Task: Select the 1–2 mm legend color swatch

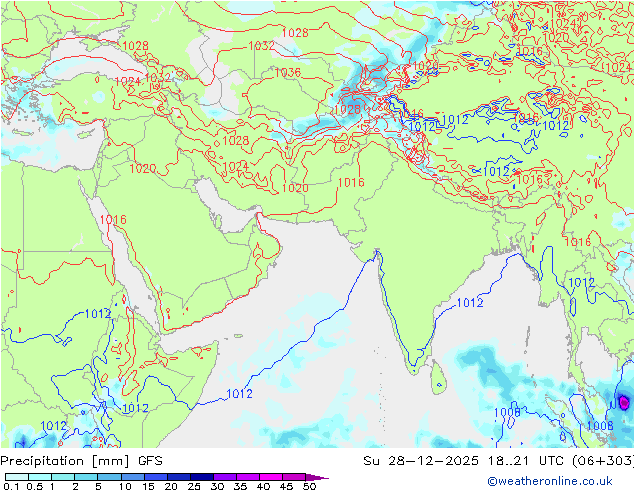Action: point(63,477)
